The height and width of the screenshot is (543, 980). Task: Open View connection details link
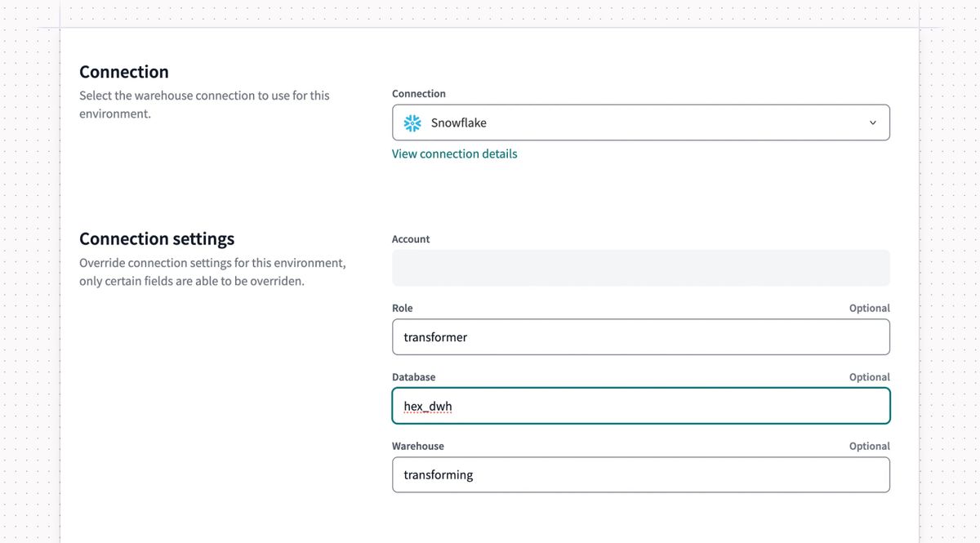click(454, 154)
